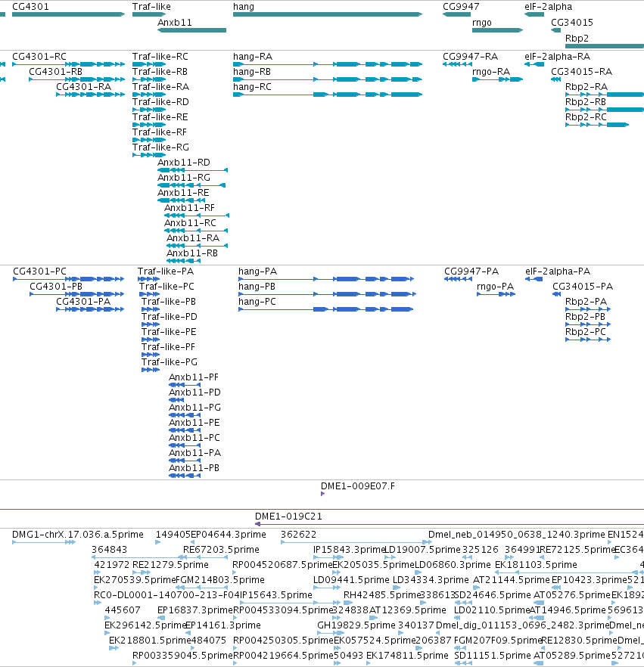Viewport: 644px width, 667px height.
Task: Select transcript rngo-RA
Action: pos(498,79)
